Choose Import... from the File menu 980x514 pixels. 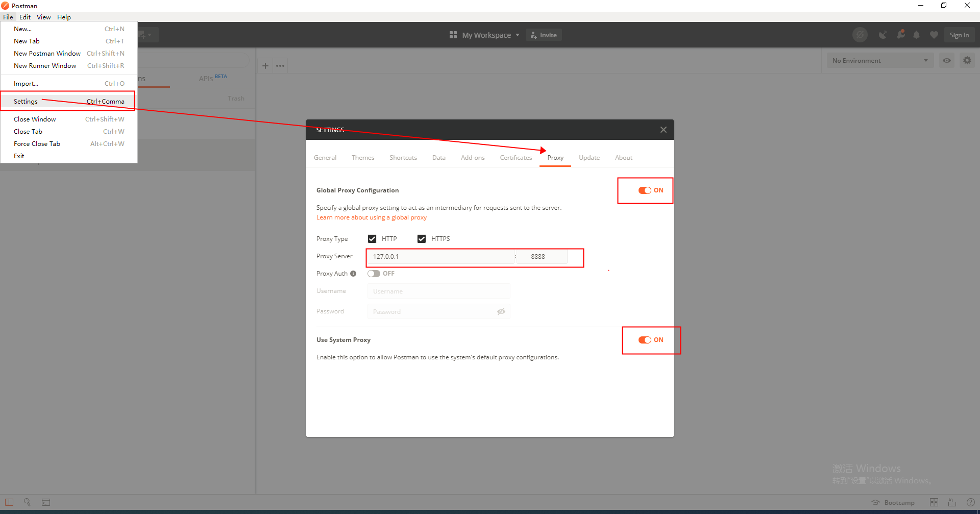(x=69, y=83)
